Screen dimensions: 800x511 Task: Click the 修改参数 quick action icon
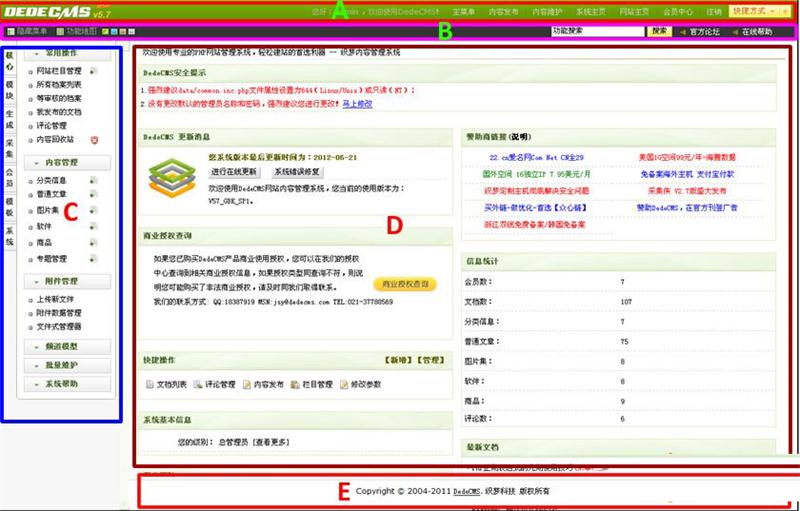(344, 384)
